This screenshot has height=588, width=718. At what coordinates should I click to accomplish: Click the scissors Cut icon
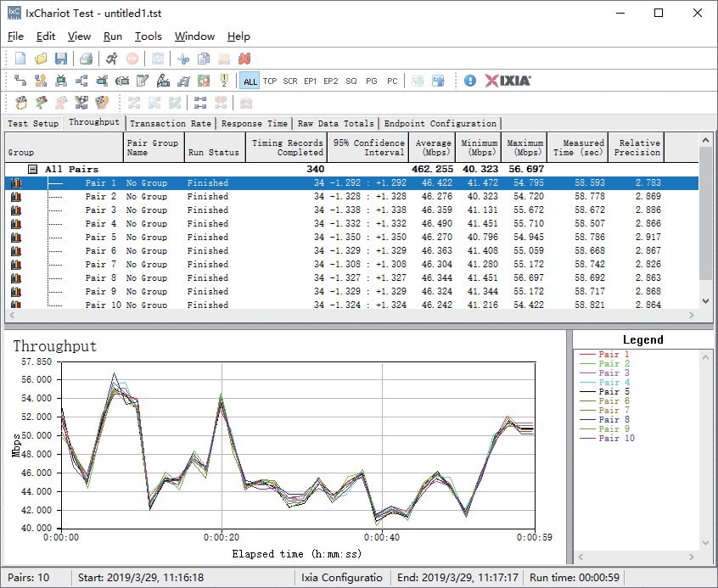pyautogui.click(x=182, y=59)
